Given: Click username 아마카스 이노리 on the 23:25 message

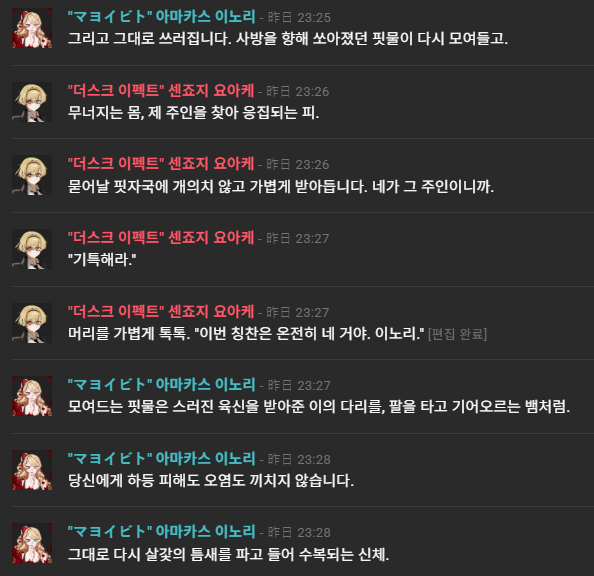Looking at the screenshot, I should coord(161,17).
